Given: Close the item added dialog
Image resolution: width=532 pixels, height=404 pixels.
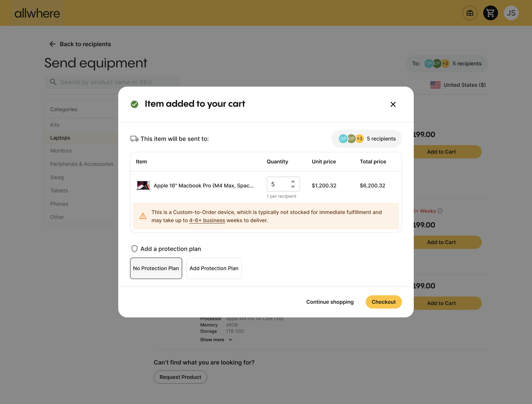Looking at the screenshot, I should 393,105.
